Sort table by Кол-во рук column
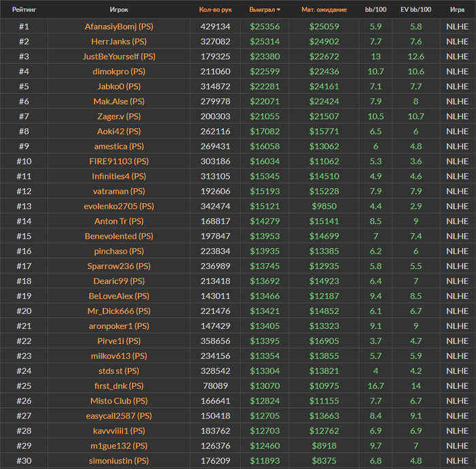This screenshot has height=469, width=476. click(x=215, y=10)
